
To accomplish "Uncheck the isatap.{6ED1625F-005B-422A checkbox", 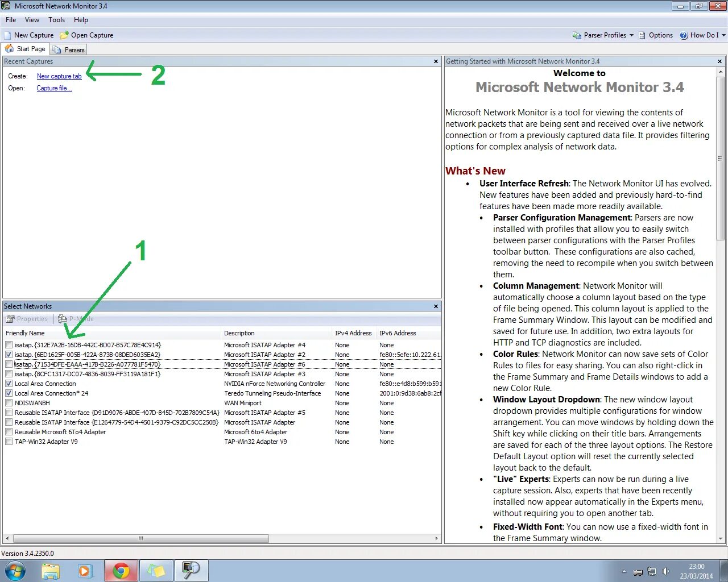I will pos(9,355).
